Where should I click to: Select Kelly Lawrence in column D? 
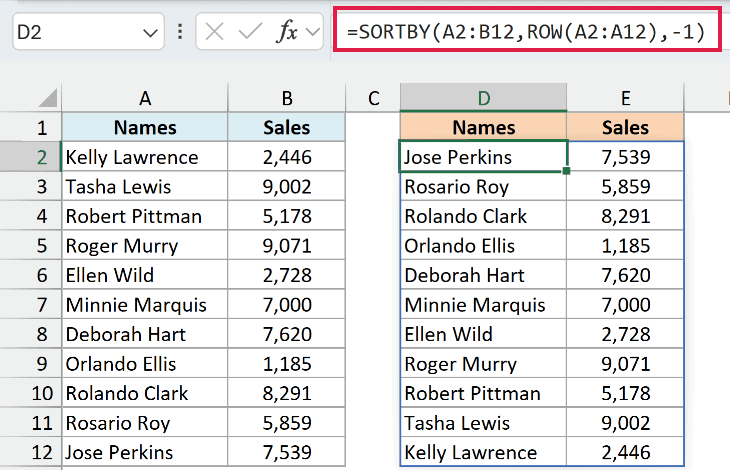[484, 452]
